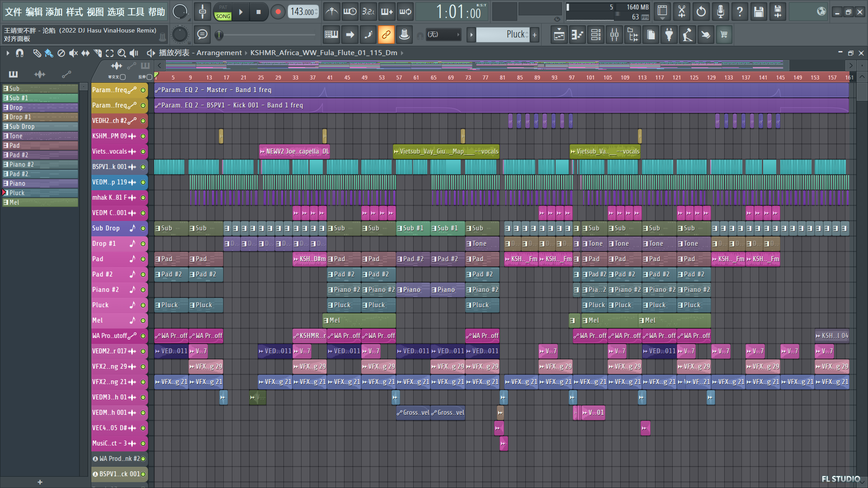The width and height of the screenshot is (868, 488).
Task: Open the piano roll icon
Action: tap(577, 35)
